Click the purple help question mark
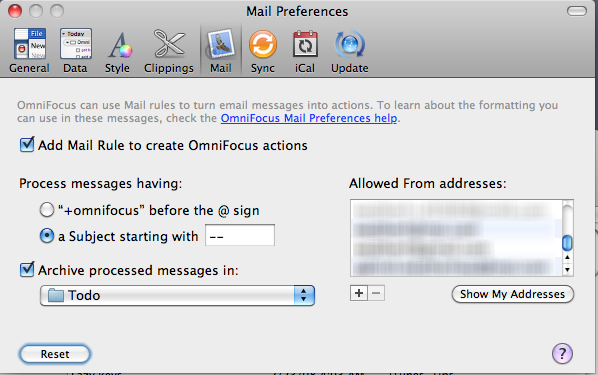 (562, 353)
